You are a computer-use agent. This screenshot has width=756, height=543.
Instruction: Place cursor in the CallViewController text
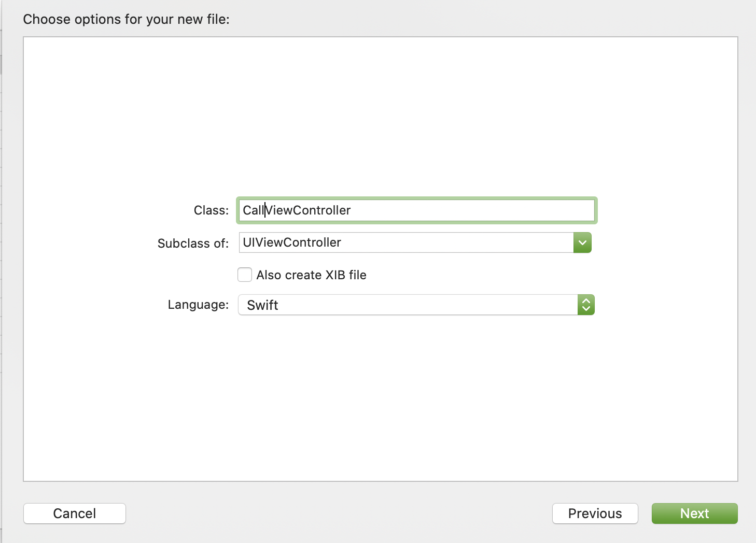(x=296, y=210)
